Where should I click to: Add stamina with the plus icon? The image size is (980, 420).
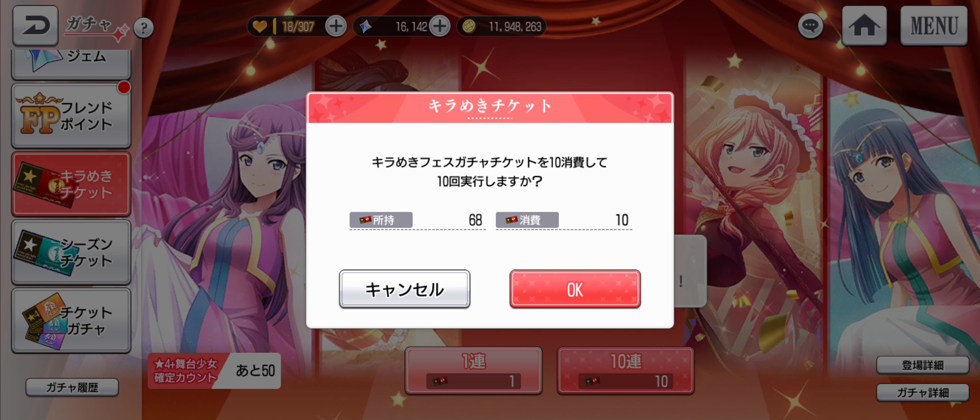coord(336,26)
